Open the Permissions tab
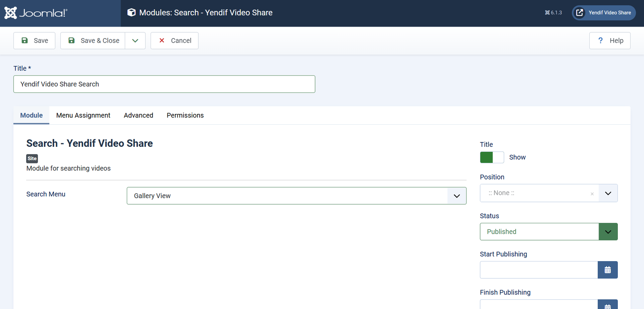The height and width of the screenshot is (309, 644). (x=185, y=115)
